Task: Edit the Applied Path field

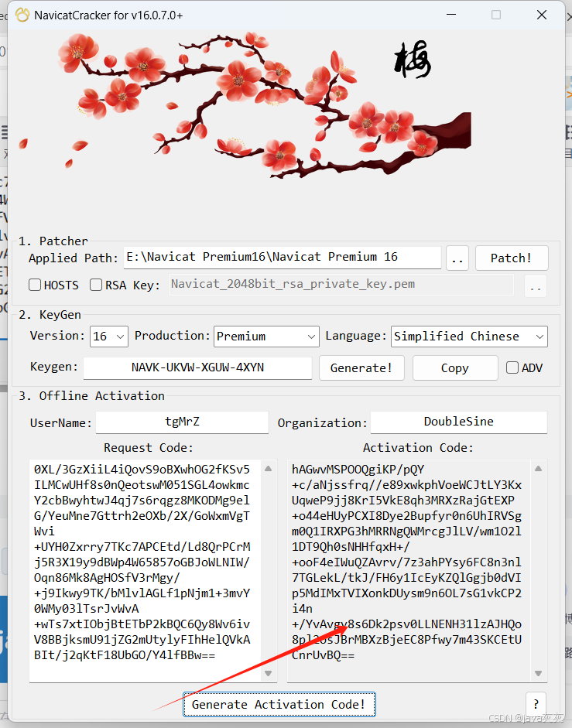Action: tap(282, 257)
